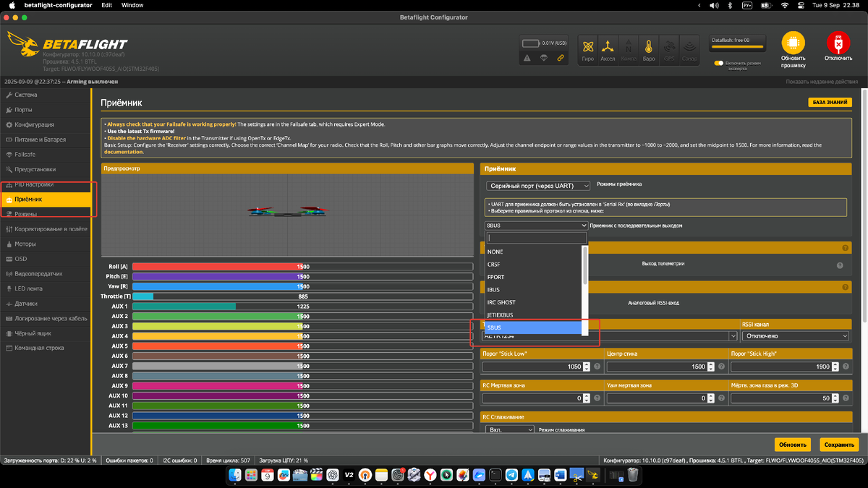Click help icon beside Порог Stick High

click(x=846, y=367)
